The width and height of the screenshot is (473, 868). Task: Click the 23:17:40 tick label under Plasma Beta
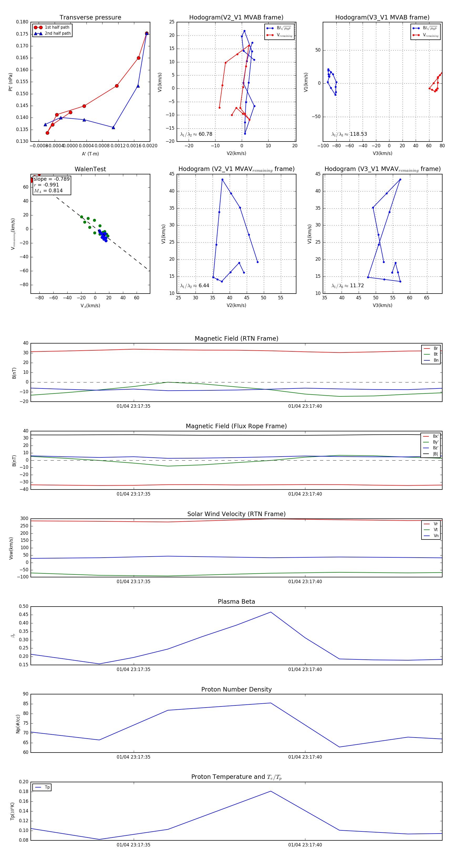[x=305, y=669]
